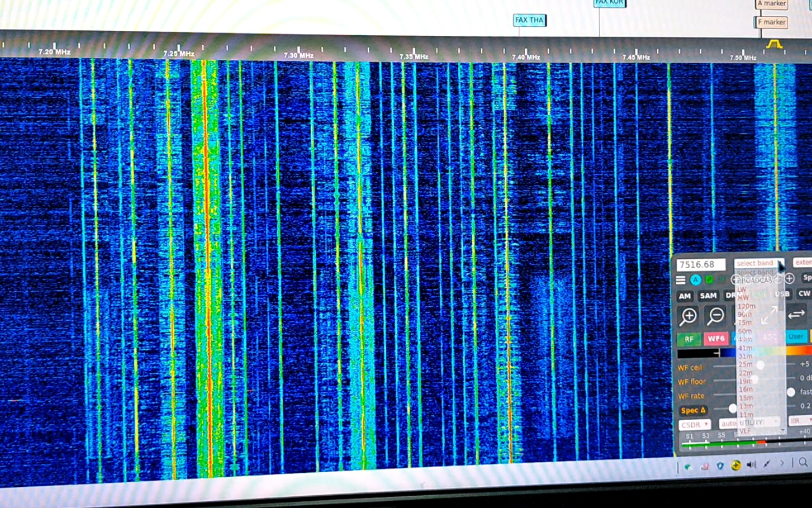Open the CSDR dropdown

pos(695,425)
